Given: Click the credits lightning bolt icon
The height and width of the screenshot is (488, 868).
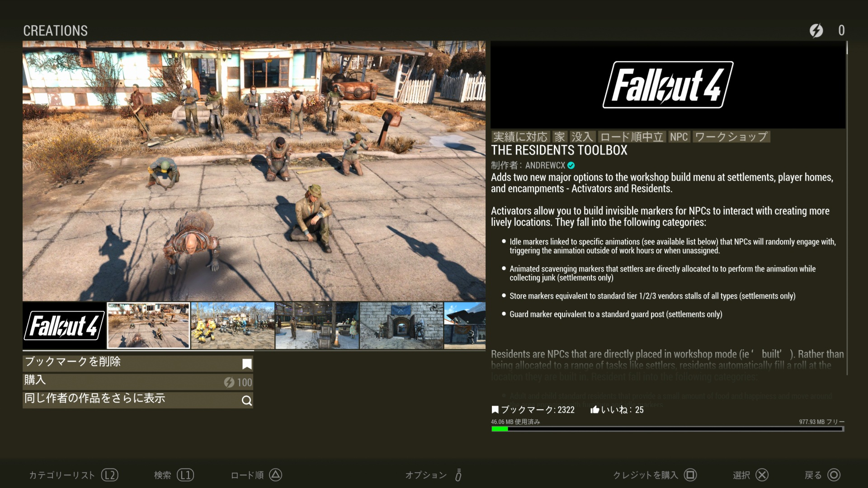Looking at the screenshot, I should [x=816, y=30].
